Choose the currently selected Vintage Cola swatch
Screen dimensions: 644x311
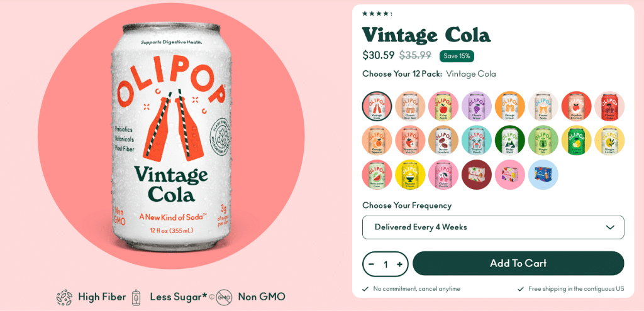coord(377,106)
